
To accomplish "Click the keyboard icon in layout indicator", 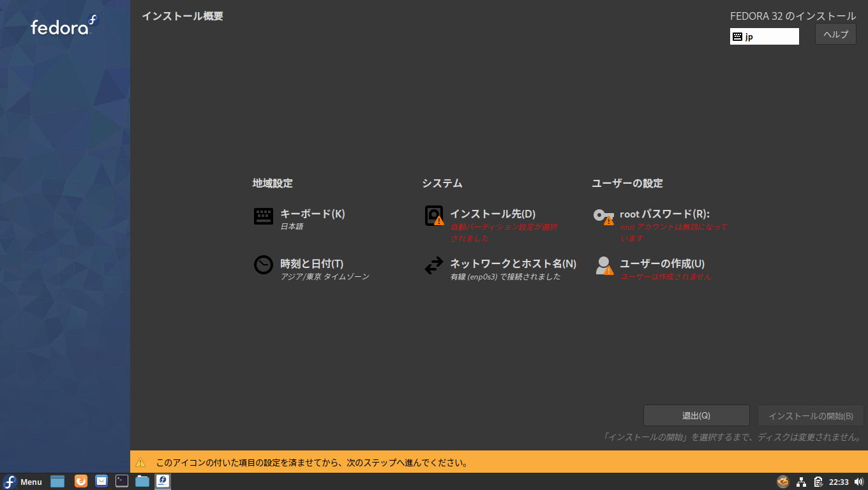I will point(737,36).
